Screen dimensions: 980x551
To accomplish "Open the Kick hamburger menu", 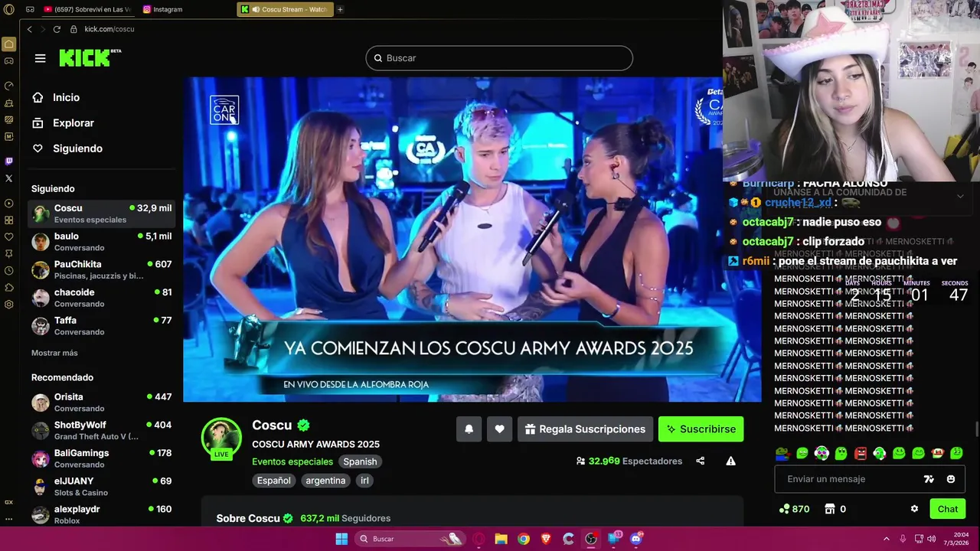I will tap(41, 58).
